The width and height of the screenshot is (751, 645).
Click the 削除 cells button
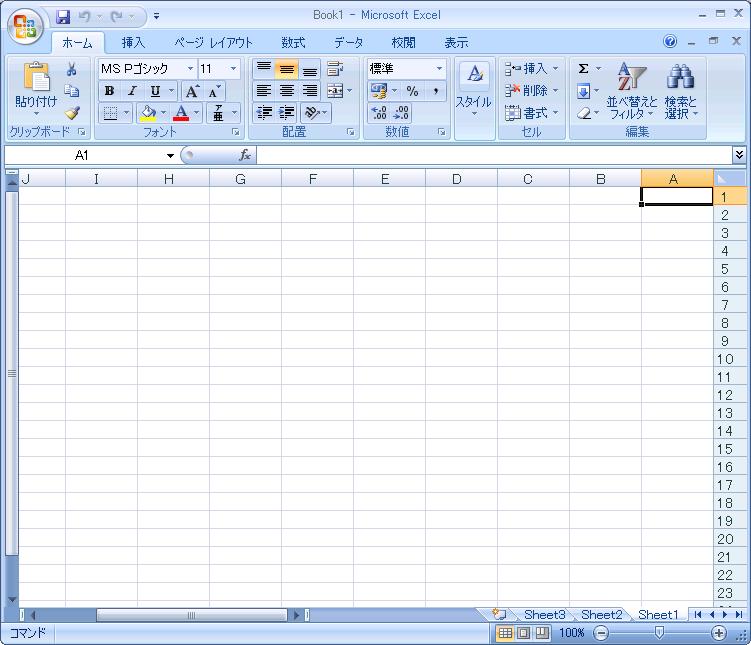tap(531, 91)
